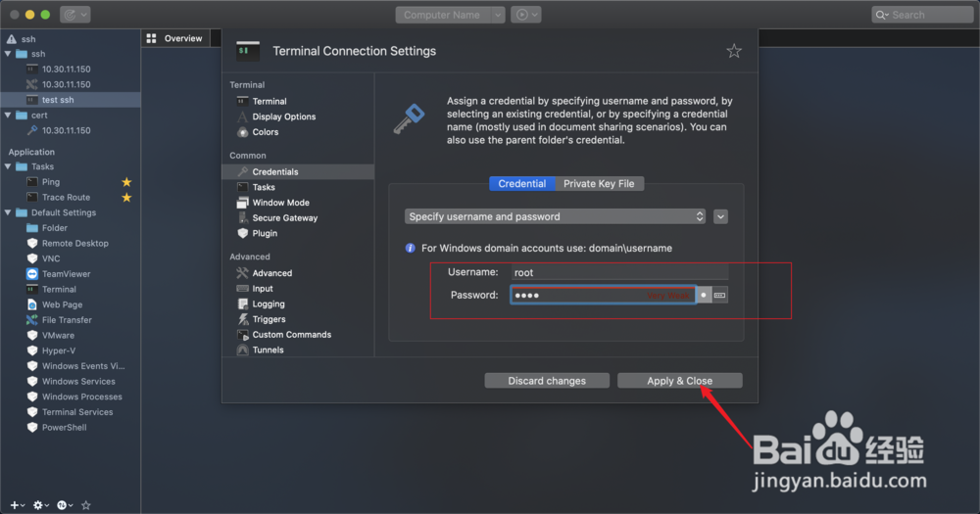Switch to Private Key File tab
This screenshot has width=980, height=514.
pyautogui.click(x=599, y=184)
